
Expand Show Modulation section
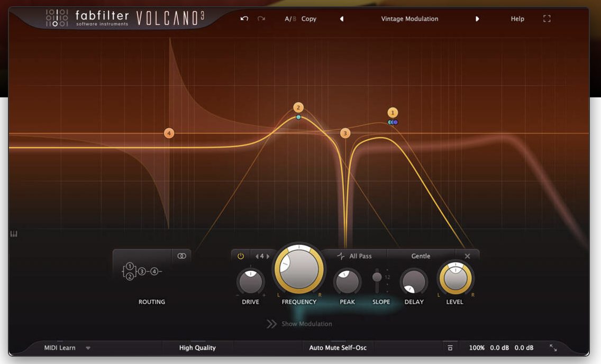tap(299, 324)
